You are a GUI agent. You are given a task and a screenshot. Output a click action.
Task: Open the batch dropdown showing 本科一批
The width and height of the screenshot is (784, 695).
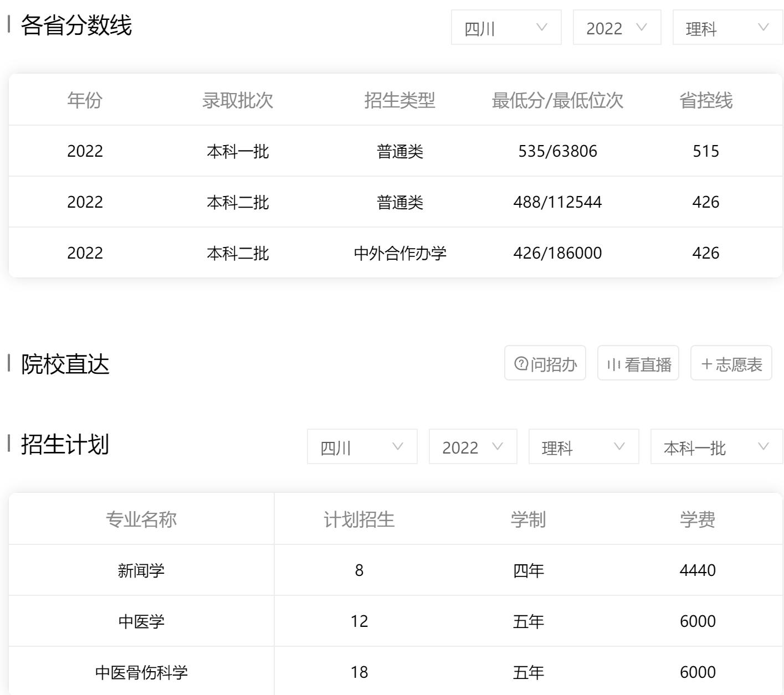715,447
